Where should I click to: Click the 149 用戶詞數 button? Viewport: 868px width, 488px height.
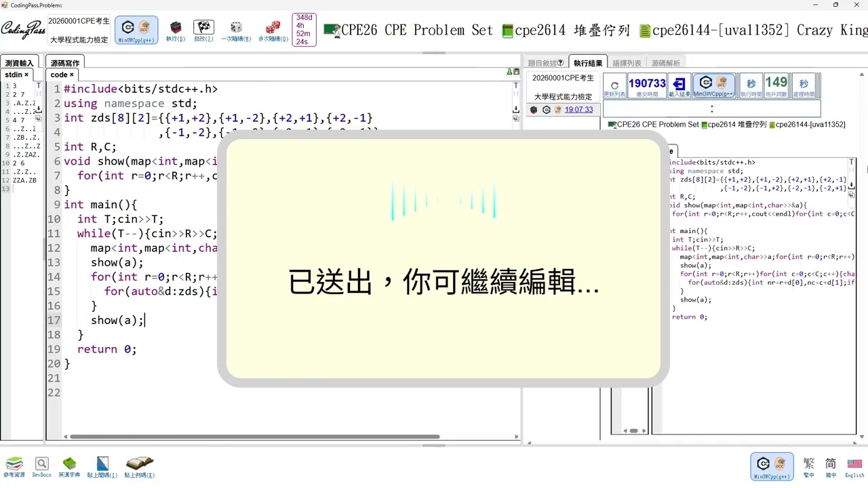776,87
